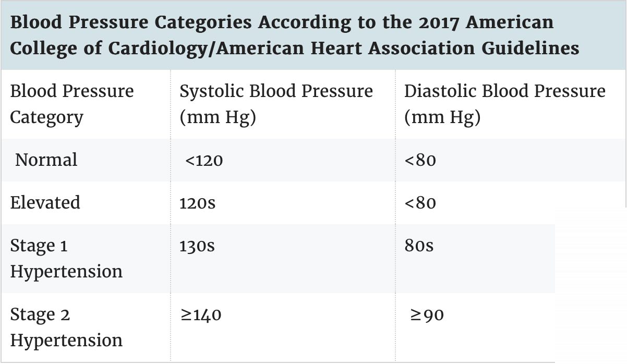The height and width of the screenshot is (364, 627).
Task: Click the (mm Hg) unit under Systolic header
Action: [x=218, y=117]
